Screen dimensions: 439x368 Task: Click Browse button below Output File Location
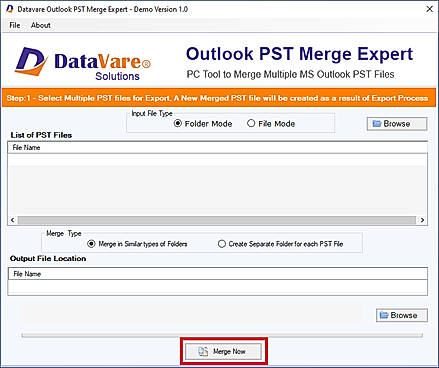coord(402,315)
